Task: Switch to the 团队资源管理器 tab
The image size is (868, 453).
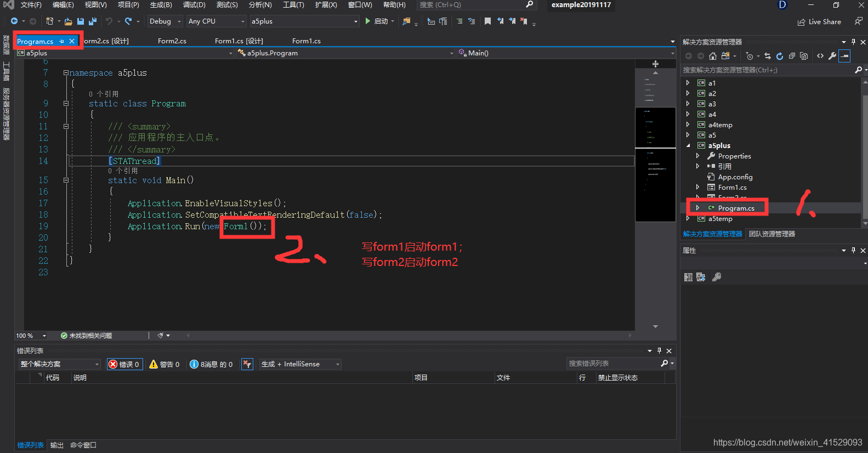Action: (x=772, y=234)
